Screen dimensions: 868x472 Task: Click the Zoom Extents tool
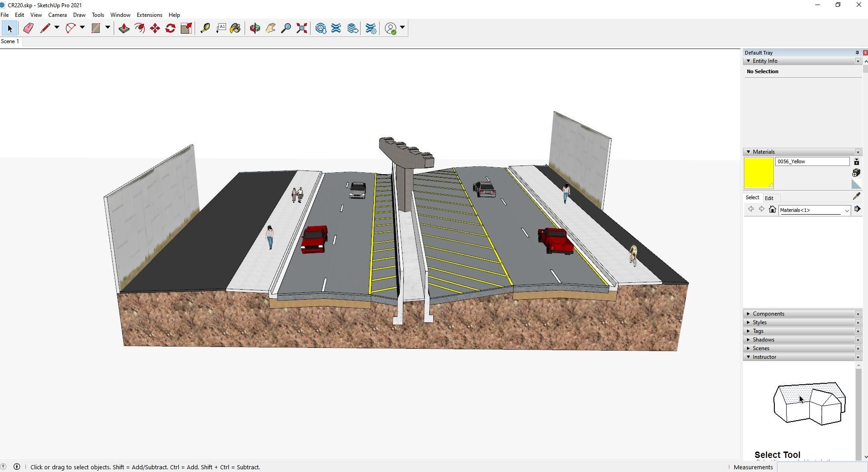pyautogui.click(x=301, y=28)
